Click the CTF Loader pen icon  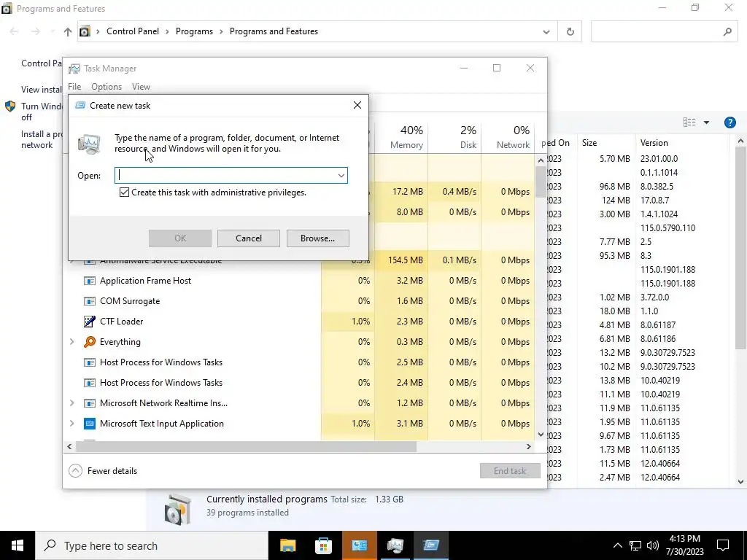(90, 322)
